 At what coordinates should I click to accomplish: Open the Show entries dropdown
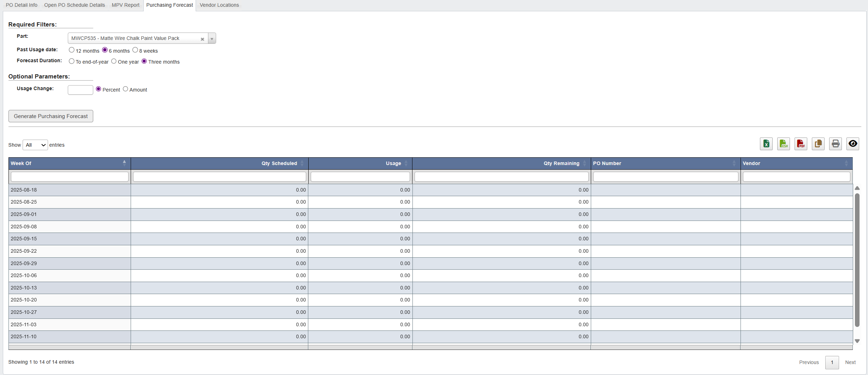pos(35,145)
